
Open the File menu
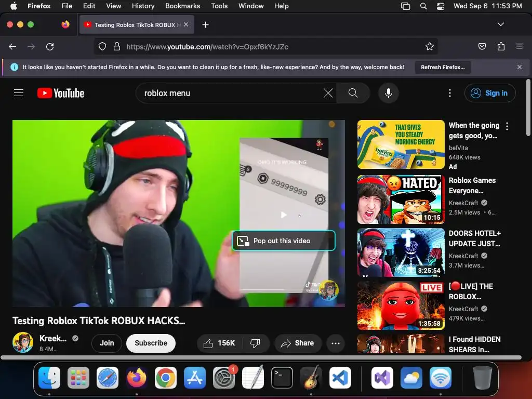(66, 6)
